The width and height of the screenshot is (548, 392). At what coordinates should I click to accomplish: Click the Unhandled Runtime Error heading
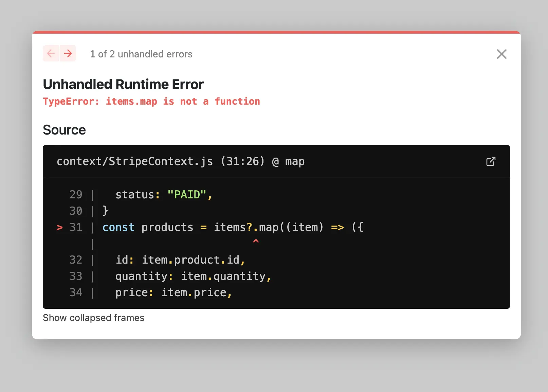point(123,84)
